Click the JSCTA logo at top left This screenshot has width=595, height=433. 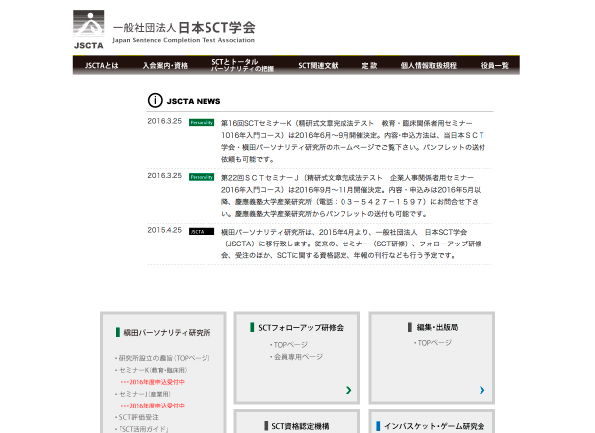(88, 30)
